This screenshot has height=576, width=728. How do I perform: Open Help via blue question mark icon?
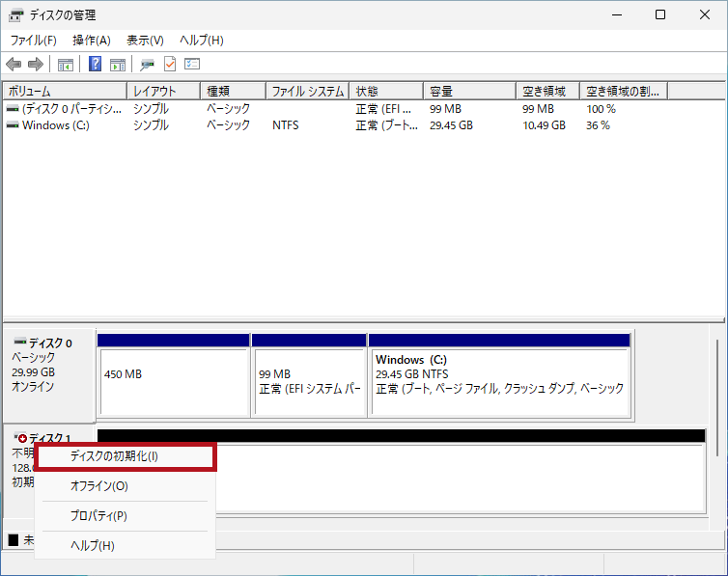point(96,65)
